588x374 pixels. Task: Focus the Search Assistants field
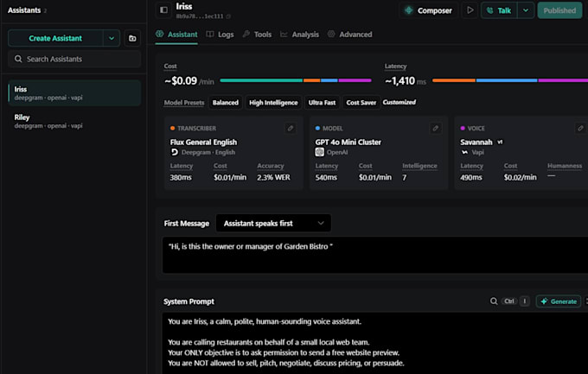click(x=74, y=59)
